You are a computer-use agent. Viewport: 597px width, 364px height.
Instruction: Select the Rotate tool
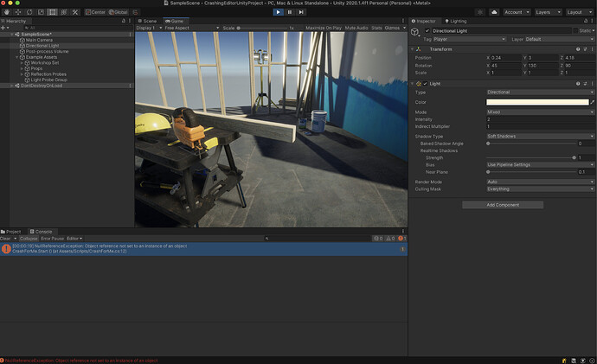29,12
